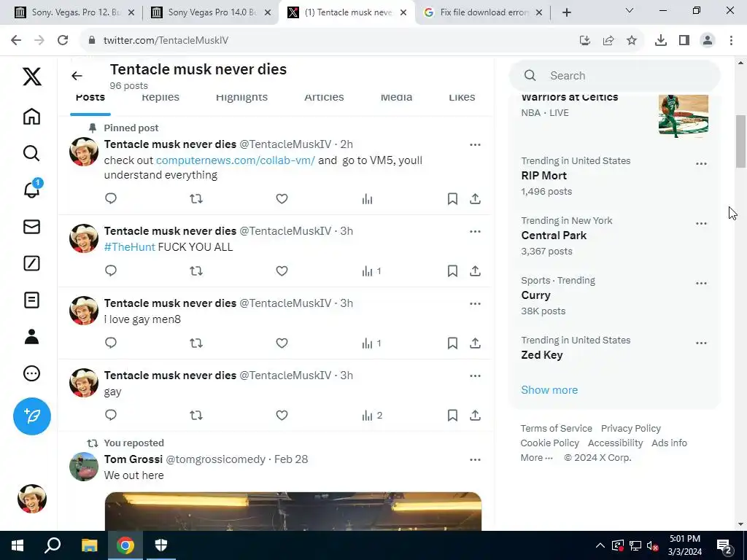This screenshot has height=560, width=747.
Task: Open more options for Zed Key trend
Action: (701, 343)
